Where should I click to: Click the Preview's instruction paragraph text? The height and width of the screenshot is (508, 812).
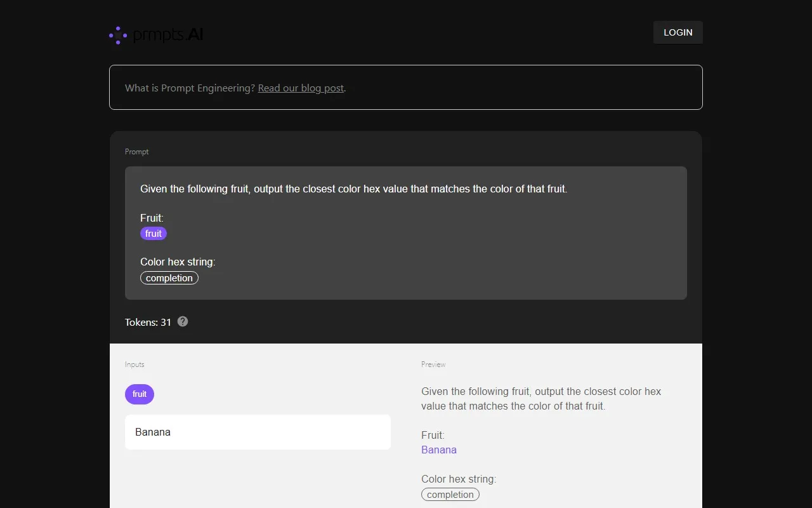click(x=541, y=399)
